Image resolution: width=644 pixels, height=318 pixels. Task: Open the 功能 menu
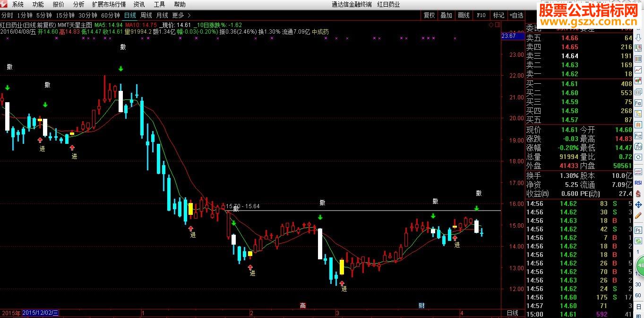[x=38, y=4]
